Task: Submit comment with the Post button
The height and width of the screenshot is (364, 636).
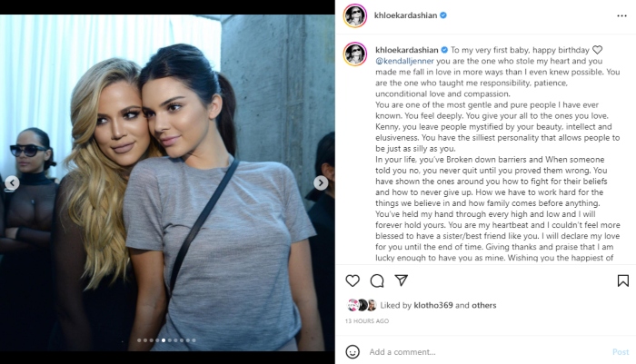Action: [x=621, y=352]
